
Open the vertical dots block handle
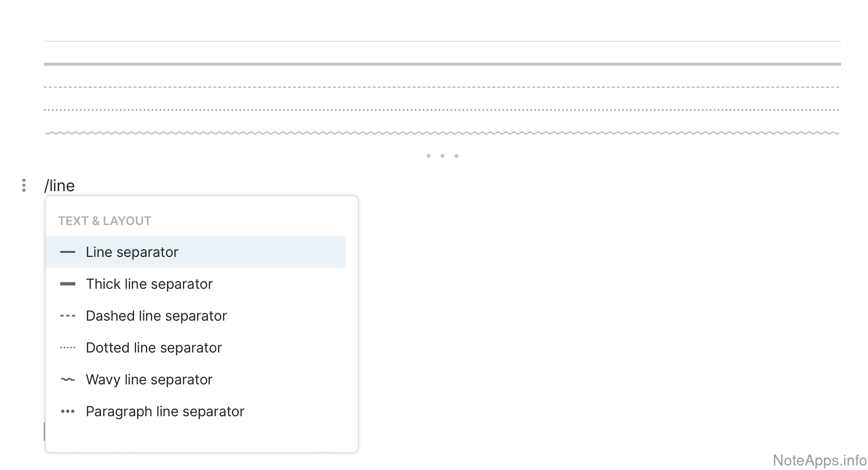24,185
